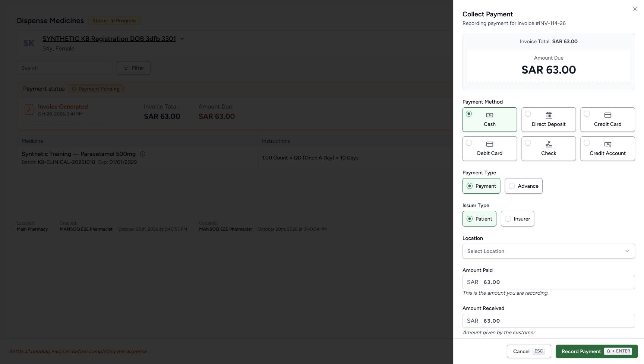Viewport: 644px width, 364px height.
Task: Click the Direct Deposit bank icon
Action: pyautogui.click(x=549, y=115)
